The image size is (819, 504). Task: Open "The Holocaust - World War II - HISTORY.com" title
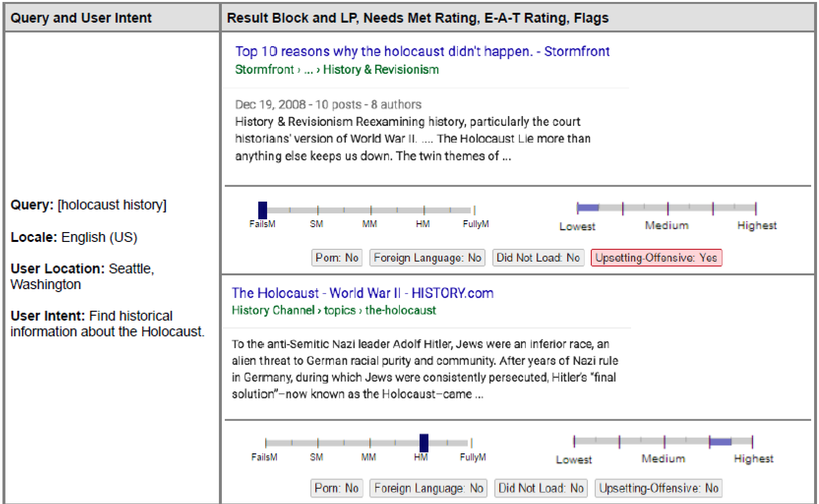pos(363,293)
